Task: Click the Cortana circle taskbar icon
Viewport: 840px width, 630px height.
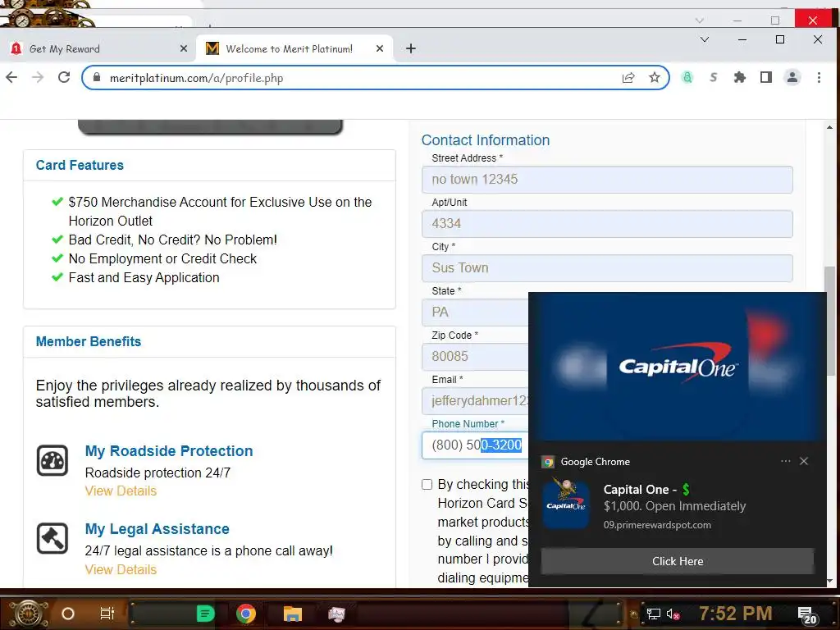Action: (x=67, y=614)
